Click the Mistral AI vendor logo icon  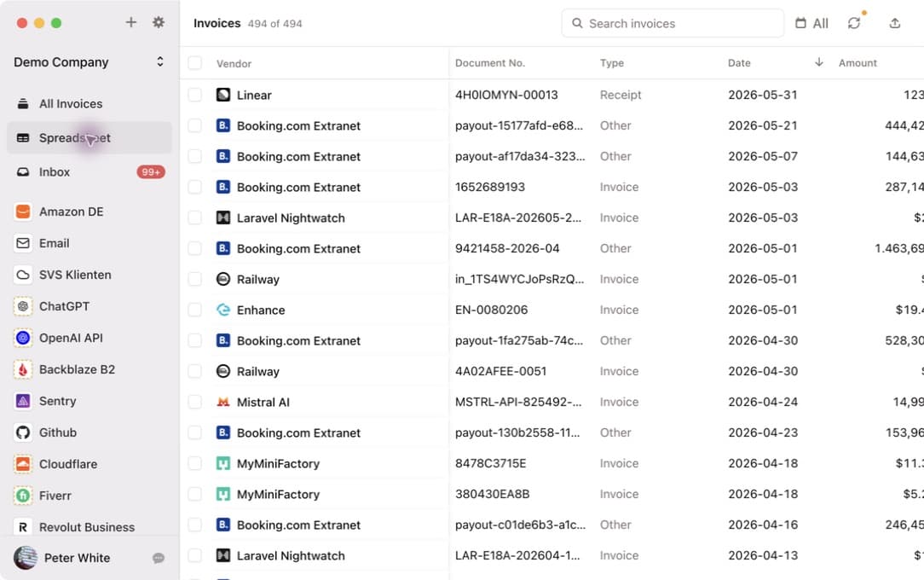click(x=223, y=402)
